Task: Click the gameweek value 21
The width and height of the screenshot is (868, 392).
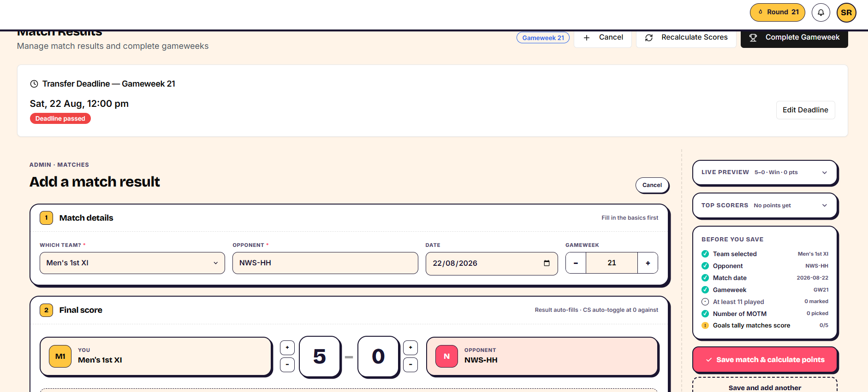Action: (612, 263)
